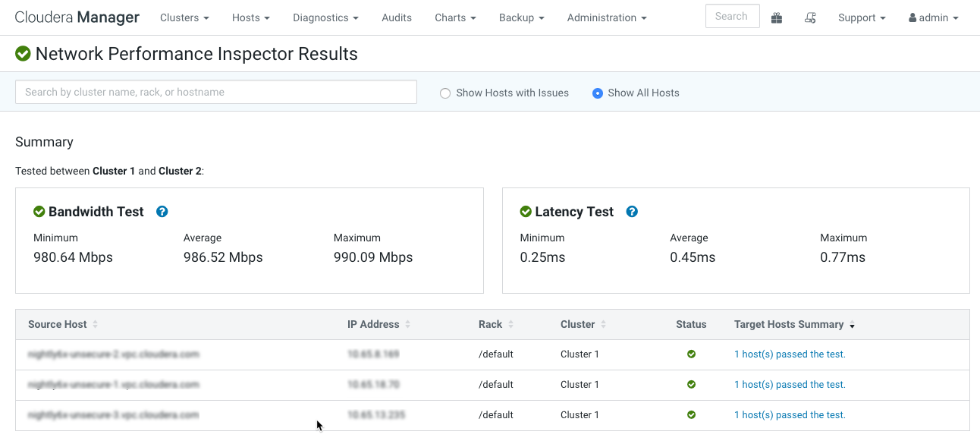The height and width of the screenshot is (444, 980).
Task: Select Show Hosts with Issues radio button
Action: pos(445,93)
